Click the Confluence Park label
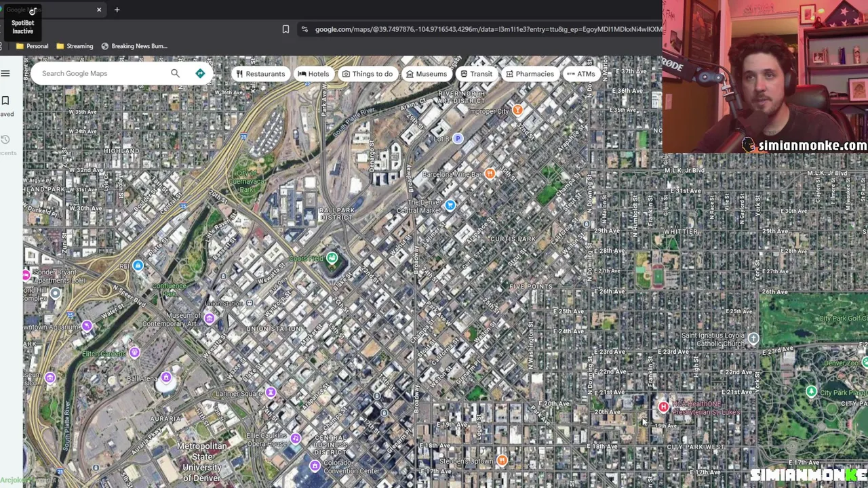868x488 pixels. click(x=169, y=290)
